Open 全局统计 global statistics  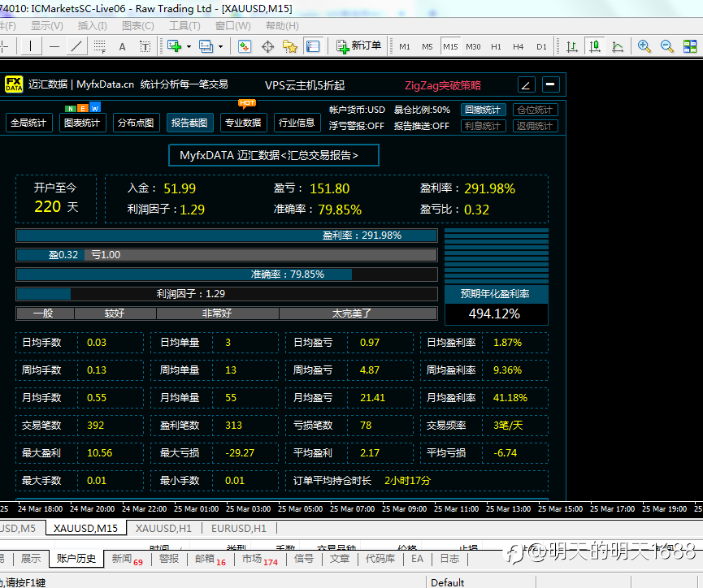pyautogui.click(x=28, y=123)
